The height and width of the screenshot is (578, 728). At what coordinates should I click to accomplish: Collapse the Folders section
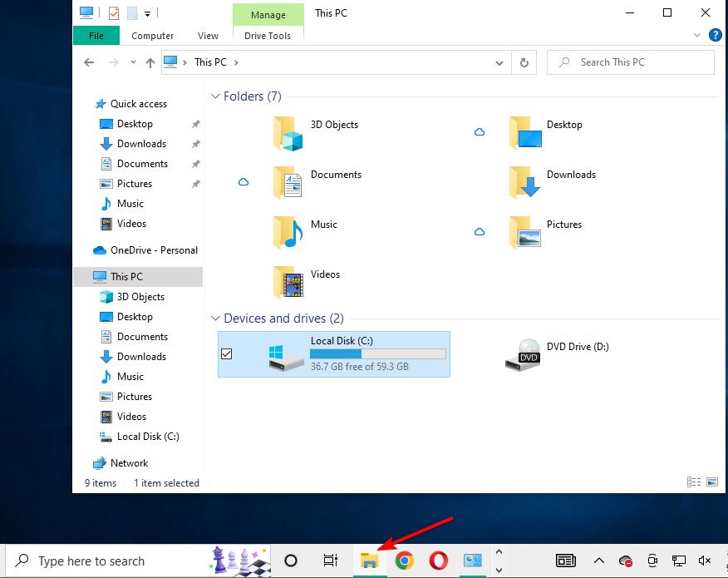215,96
